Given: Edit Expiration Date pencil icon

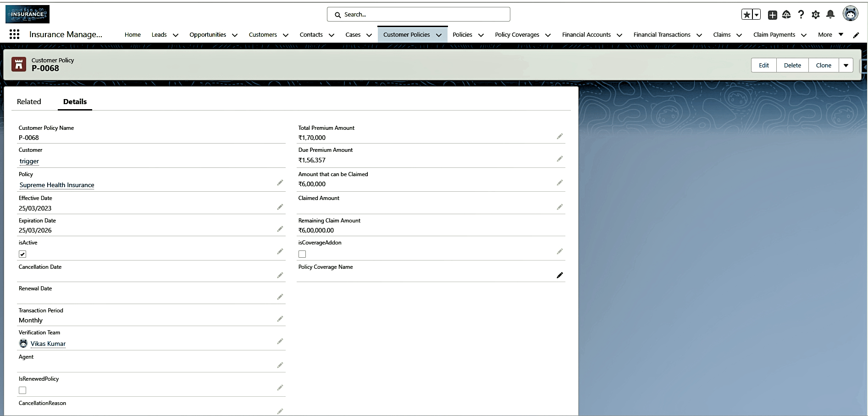Looking at the screenshot, I should 280,229.
